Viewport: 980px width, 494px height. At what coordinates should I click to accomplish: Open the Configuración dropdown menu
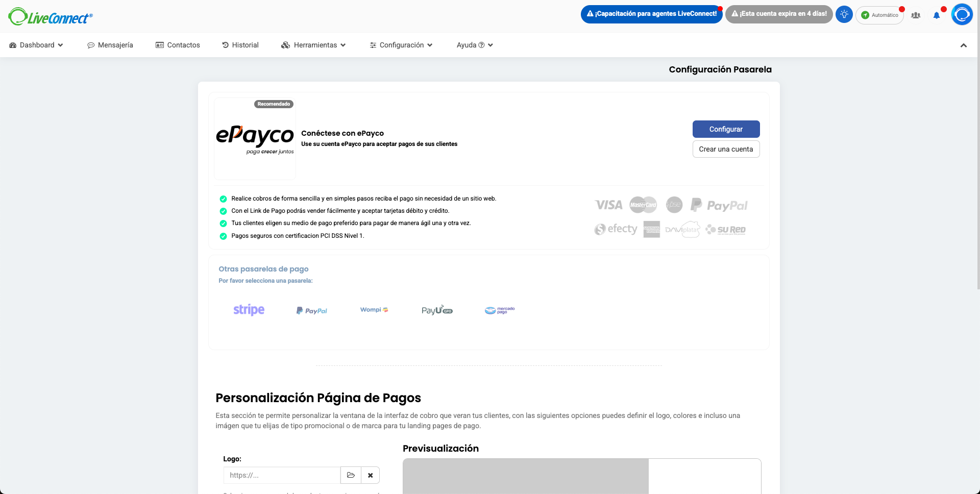(x=401, y=45)
